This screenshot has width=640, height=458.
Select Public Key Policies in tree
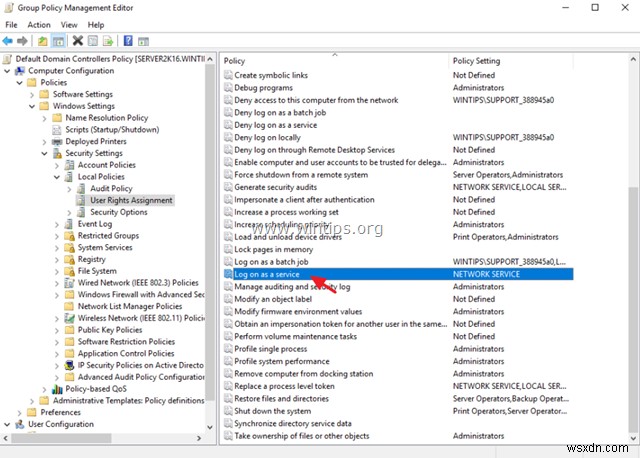(110, 330)
